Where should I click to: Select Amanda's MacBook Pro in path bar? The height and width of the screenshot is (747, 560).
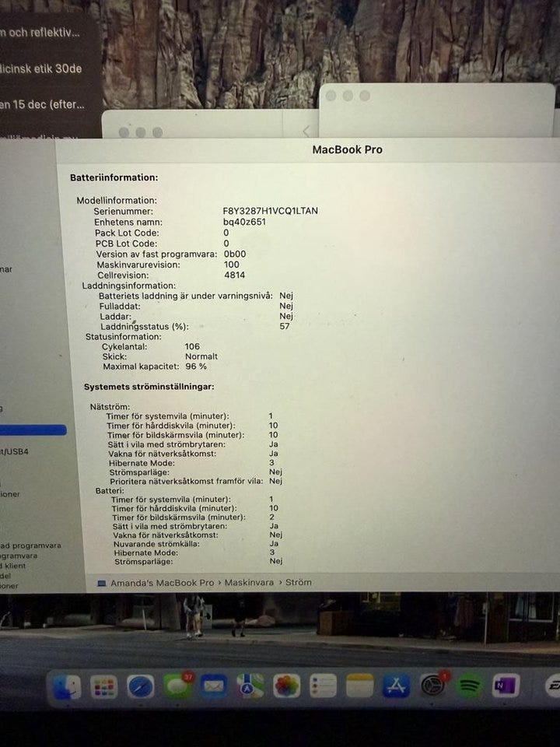[x=163, y=583]
